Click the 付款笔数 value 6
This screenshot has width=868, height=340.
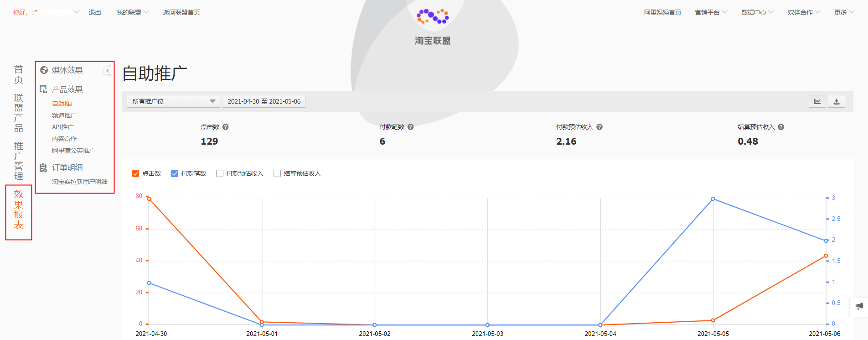click(382, 141)
